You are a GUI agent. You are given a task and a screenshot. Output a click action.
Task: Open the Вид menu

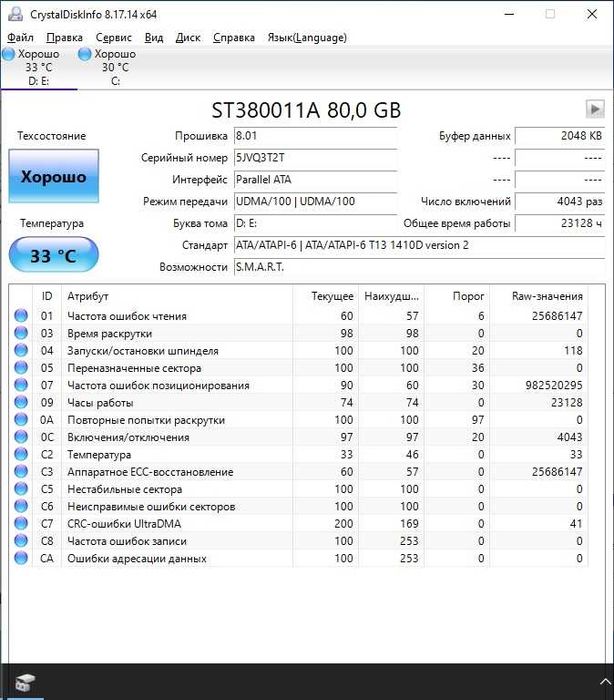pyautogui.click(x=154, y=38)
